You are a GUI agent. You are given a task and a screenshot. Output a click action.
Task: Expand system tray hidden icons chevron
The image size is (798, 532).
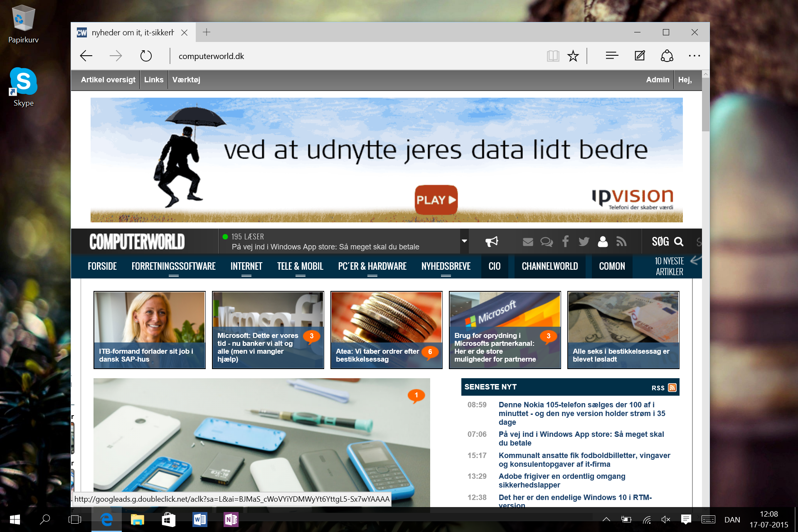(606, 519)
